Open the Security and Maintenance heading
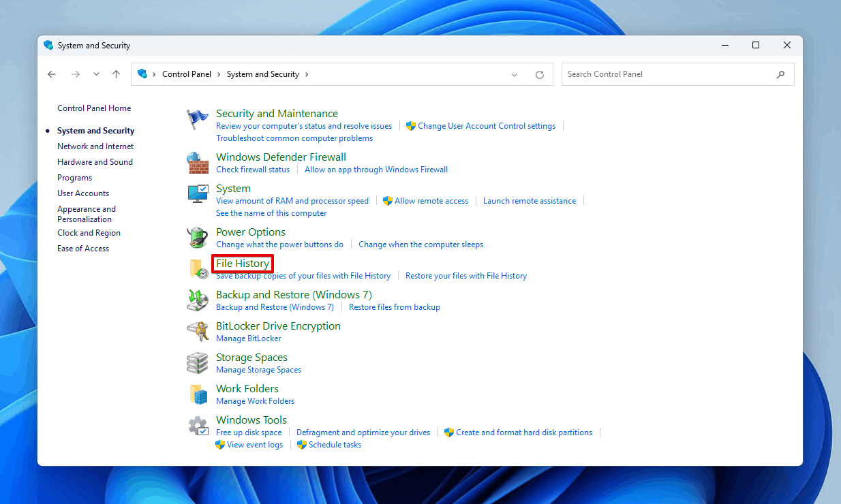The image size is (841, 504). pos(277,114)
